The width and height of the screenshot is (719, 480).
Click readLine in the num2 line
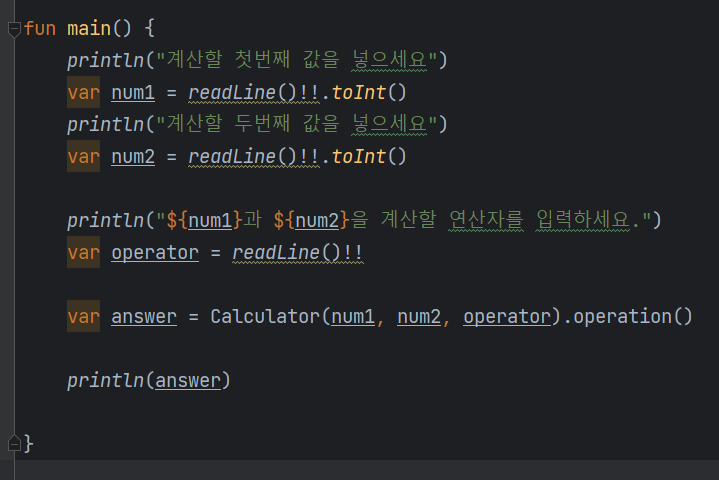232,157
